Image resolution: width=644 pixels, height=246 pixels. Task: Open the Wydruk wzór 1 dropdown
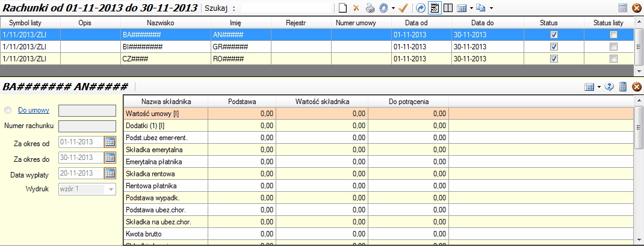tap(110, 189)
